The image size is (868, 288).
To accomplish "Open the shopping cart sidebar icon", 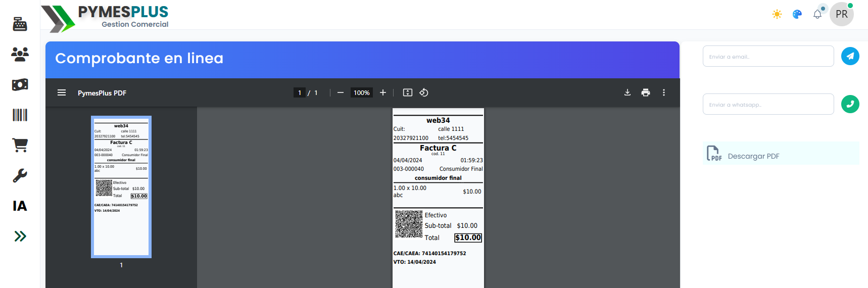I will (x=20, y=145).
